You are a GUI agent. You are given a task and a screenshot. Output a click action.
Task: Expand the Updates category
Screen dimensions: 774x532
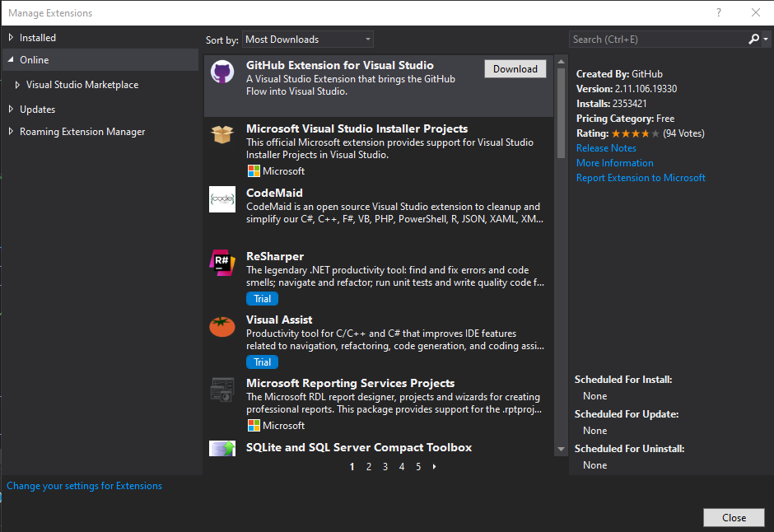[11, 109]
